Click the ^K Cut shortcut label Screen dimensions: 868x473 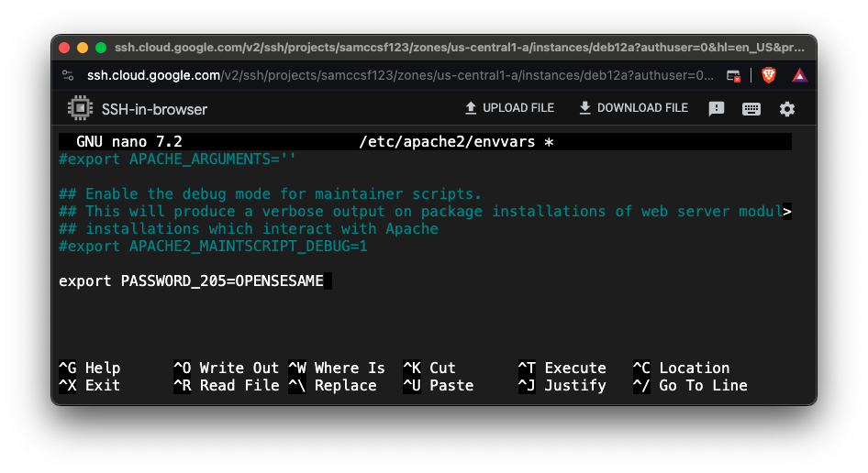point(429,368)
